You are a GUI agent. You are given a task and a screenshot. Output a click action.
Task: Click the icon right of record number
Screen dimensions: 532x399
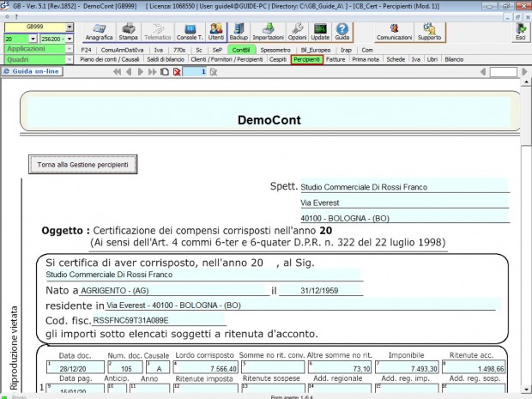point(214,72)
